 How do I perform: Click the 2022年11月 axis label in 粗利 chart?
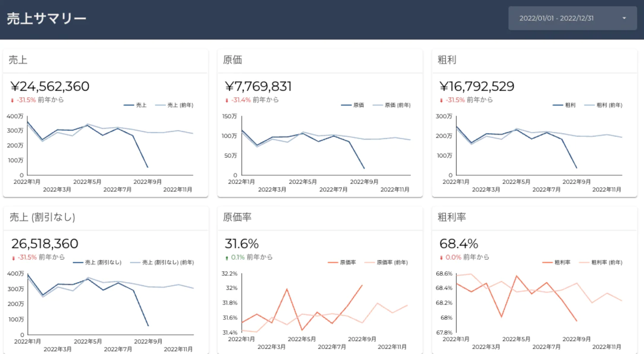pos(607,189)
